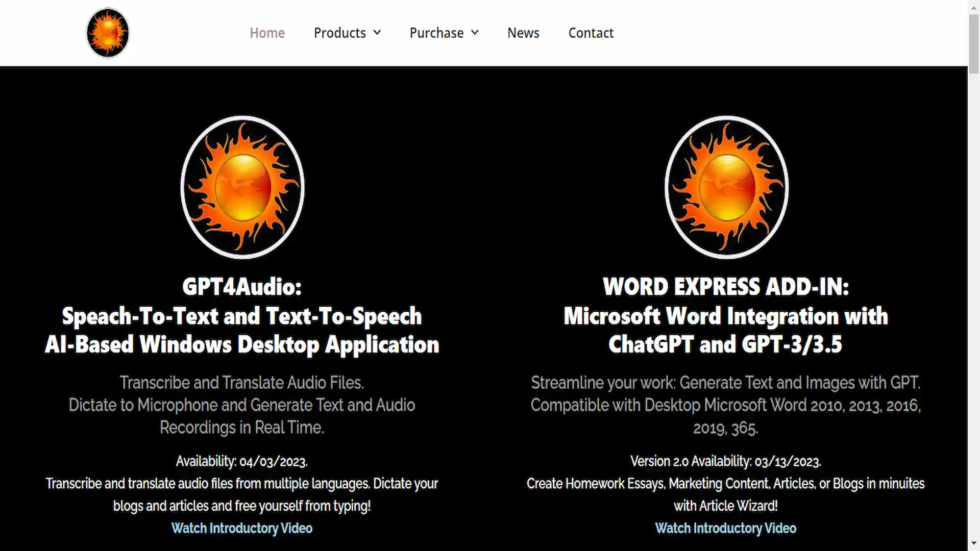
Task: Click the vertical scrollbar thumb
Action: click(974, 44)
